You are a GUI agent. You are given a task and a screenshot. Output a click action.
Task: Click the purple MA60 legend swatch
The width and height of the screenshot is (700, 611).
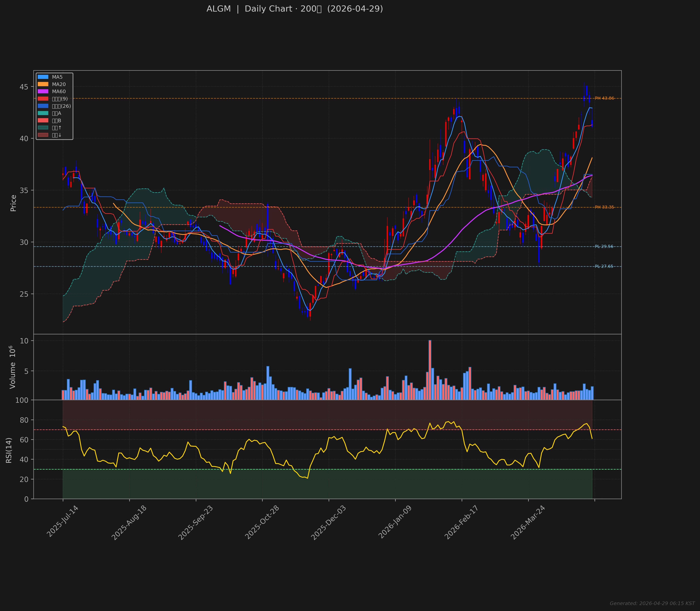(43, 91)
